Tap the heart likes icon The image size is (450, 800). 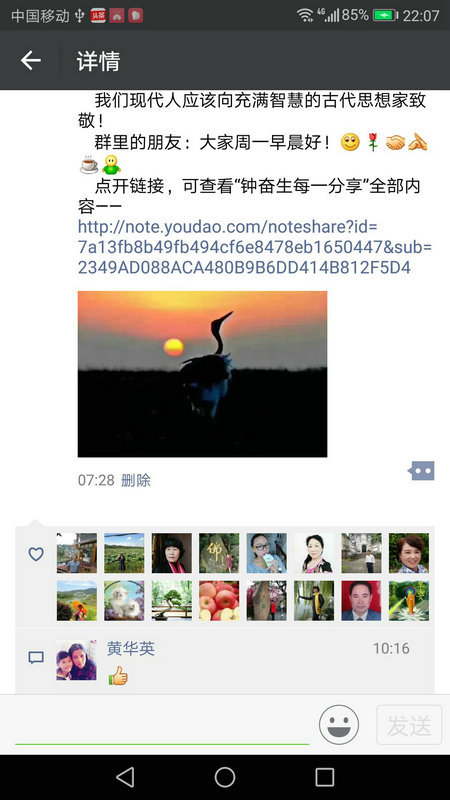point(36,554)
